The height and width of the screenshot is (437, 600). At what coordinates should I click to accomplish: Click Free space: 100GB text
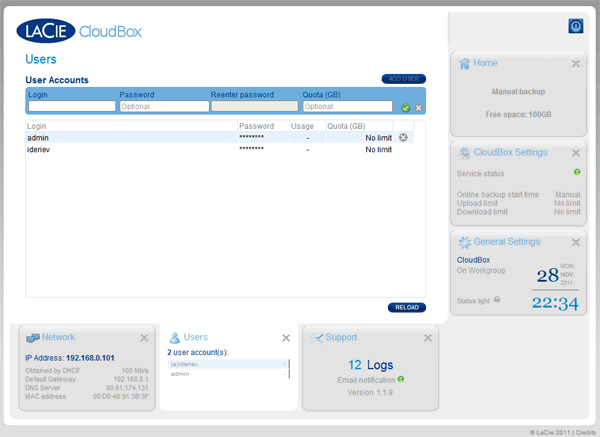click(518, 114)
